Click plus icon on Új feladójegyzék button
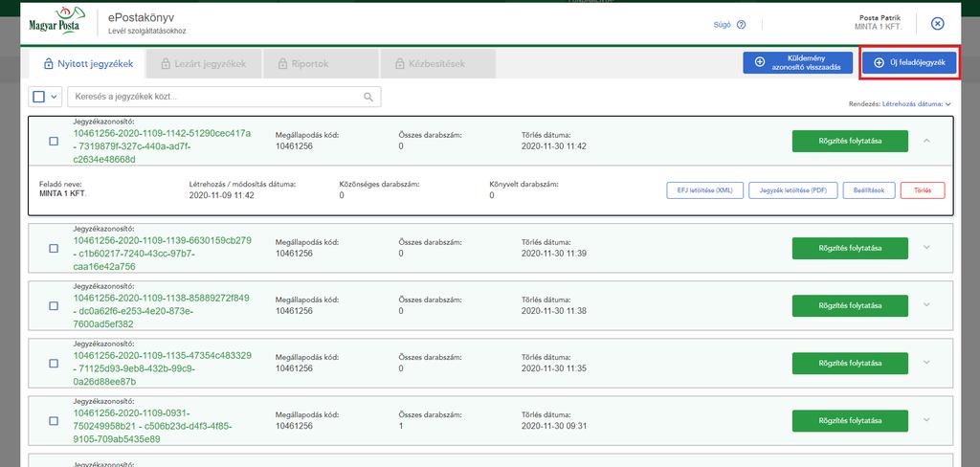Screen dimensions: 980x467 [879, 62]
